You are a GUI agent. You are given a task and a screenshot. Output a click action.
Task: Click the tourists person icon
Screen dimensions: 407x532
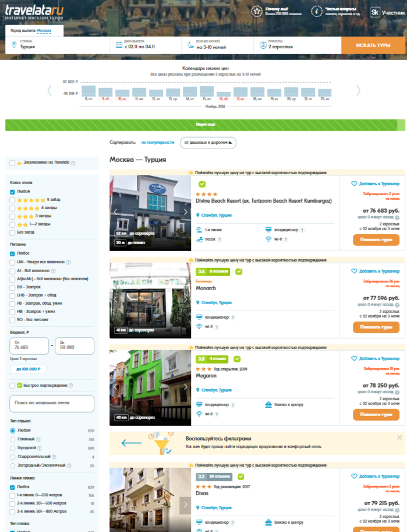[263, 45]
